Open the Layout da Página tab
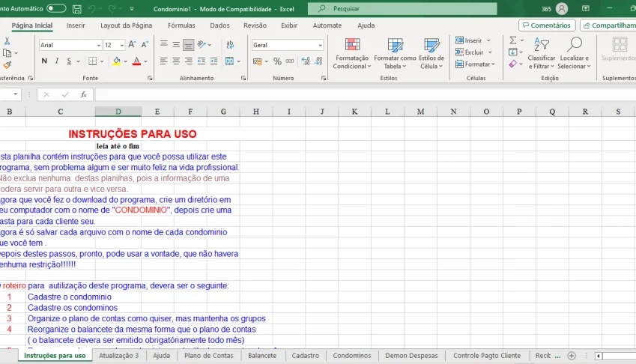 pos(126,25)
